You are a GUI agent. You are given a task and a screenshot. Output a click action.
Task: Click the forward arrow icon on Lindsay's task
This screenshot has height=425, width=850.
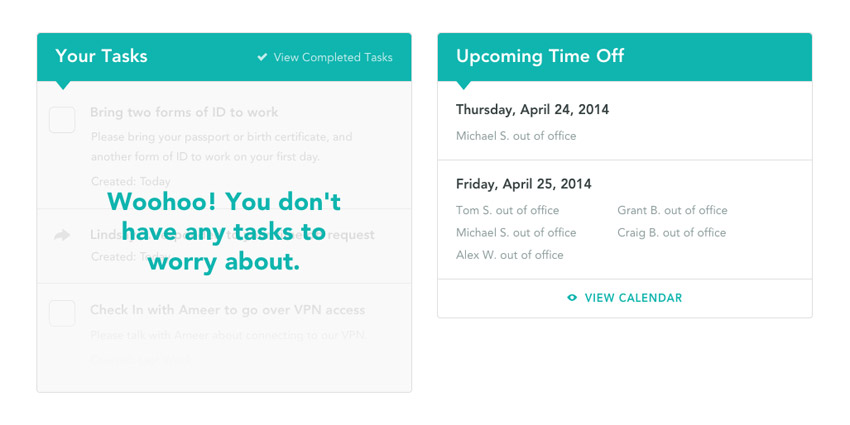(62, 235)
